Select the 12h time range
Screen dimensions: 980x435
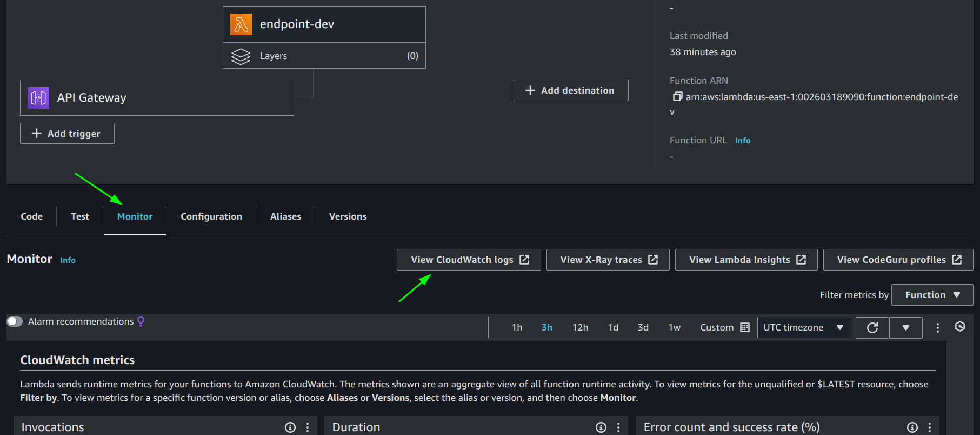pyautogui.click(x=580, y=327)
